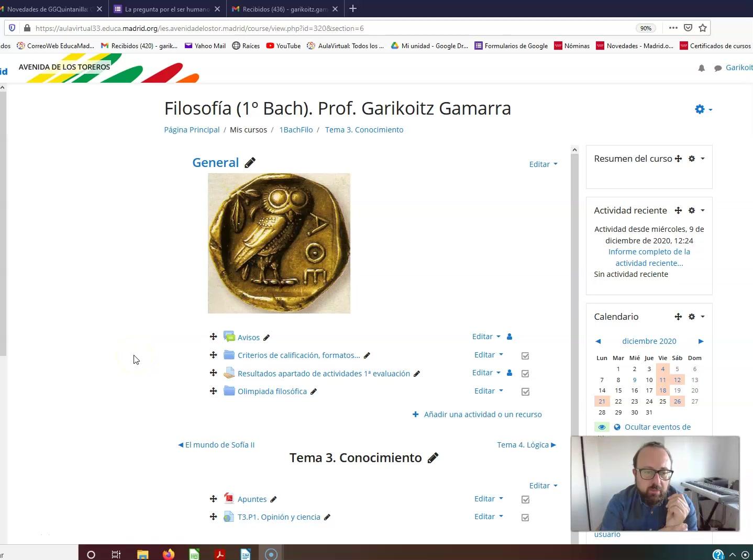This screenshot has height=560, width=753.
Task: Click the 1BachFilo breadcrumb link
Action: point(296,130)
